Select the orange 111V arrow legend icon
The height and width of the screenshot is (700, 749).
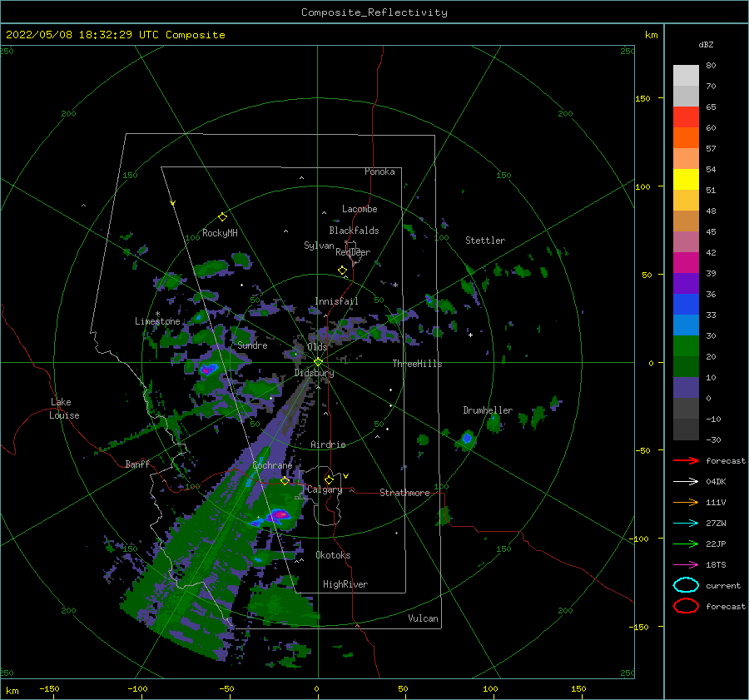[686, 502]
